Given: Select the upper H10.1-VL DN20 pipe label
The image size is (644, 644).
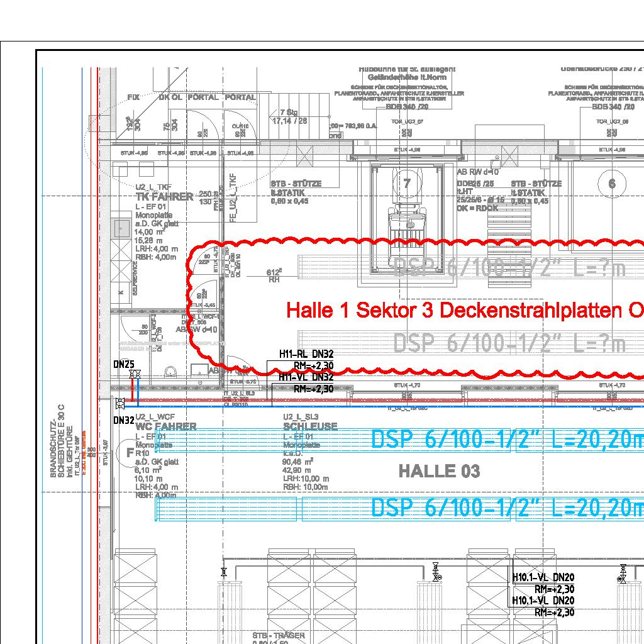Looking at the screenshot, I should [x=543, y=577].
